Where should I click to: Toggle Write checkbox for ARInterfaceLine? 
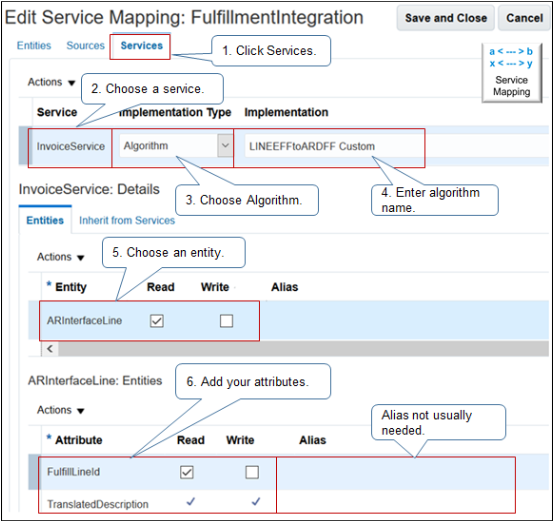tap(226, 321)
